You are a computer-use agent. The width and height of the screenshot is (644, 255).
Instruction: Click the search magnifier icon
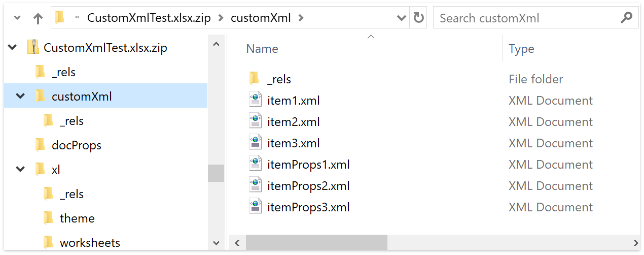coord(626,18)
